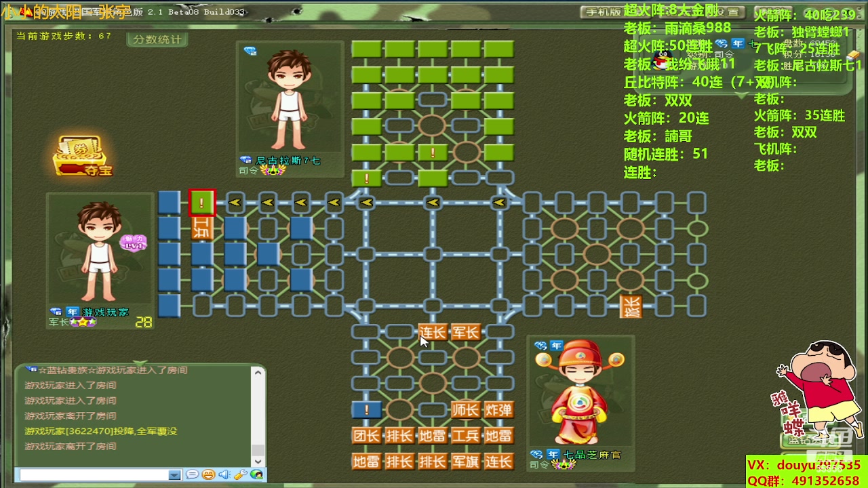Toggle the speaker sound icon
The image size is (868, 488).
224,475
